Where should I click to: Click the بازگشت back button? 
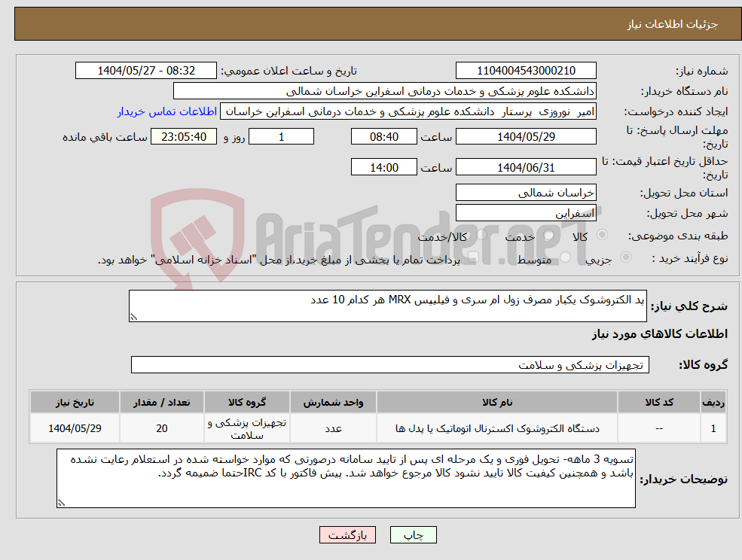coord(347,535)
